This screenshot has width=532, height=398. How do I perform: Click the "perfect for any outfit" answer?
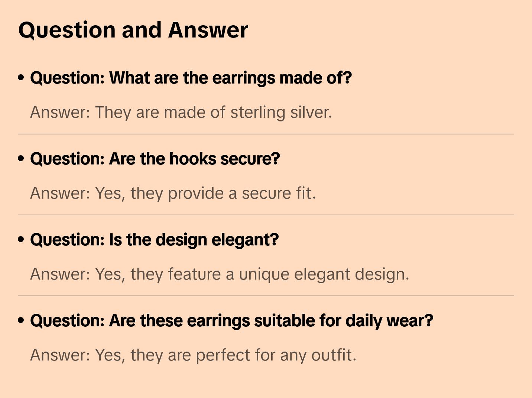(x=193, y=355)
